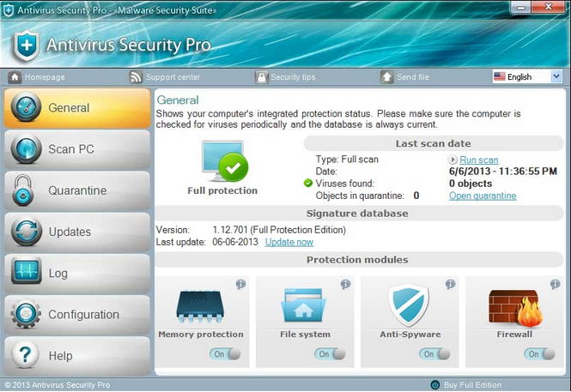Click the Help question mark icon
571x392 pixels.
pos(25,354)
